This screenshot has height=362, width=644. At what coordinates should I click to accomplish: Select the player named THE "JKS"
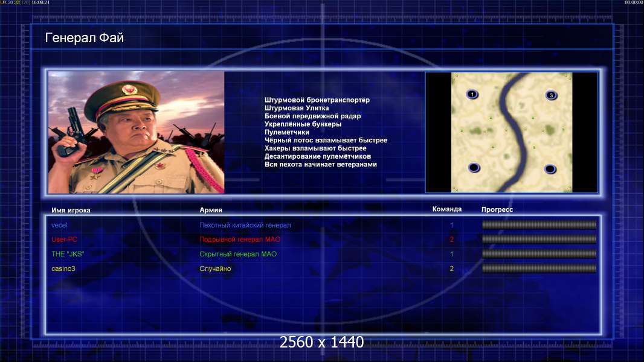(x=67, y=254)
